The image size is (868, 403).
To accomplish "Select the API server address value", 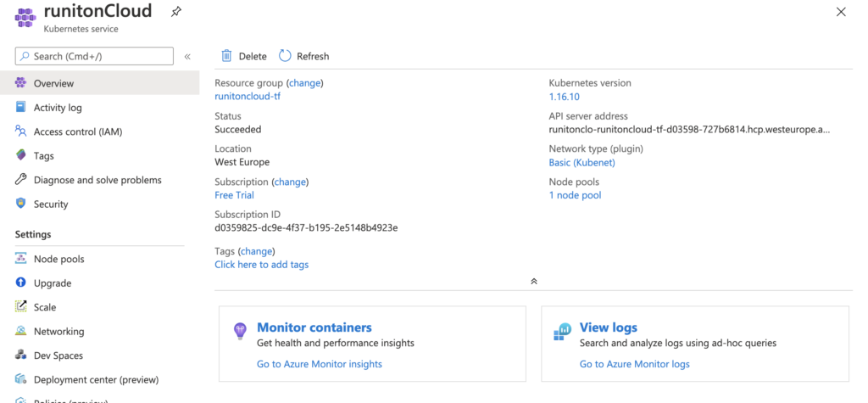I will click(x=689, y=130).
